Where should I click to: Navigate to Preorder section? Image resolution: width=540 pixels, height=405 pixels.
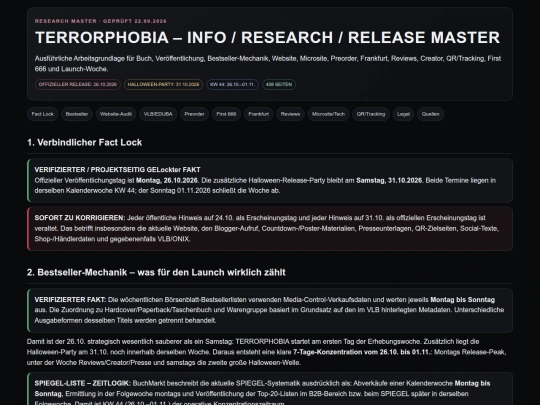click(194, 114)
